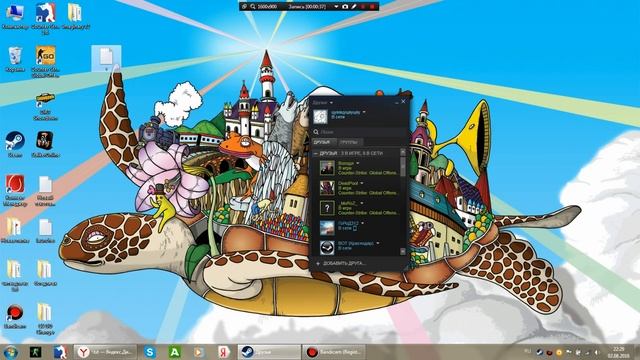Click the question-mark avatar friend
Image resolution: width=640 pixels, height=360 pixels.
click(327, 208)
